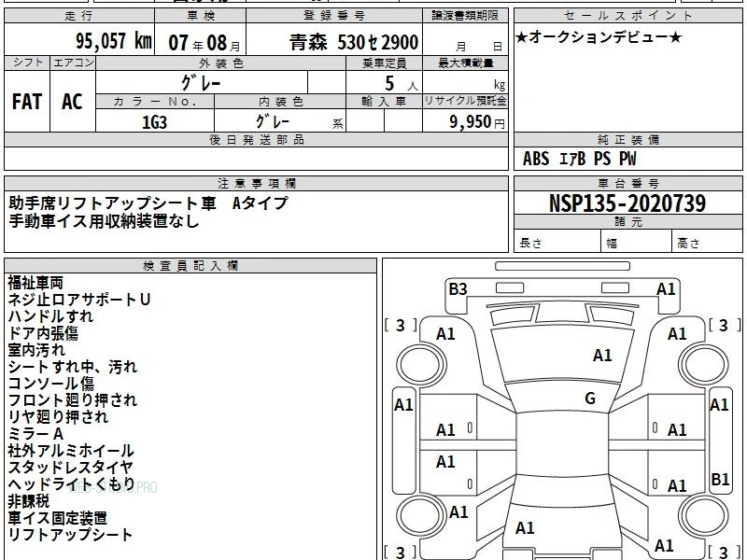Select interior color グレー under 内装色

(272, 121)
